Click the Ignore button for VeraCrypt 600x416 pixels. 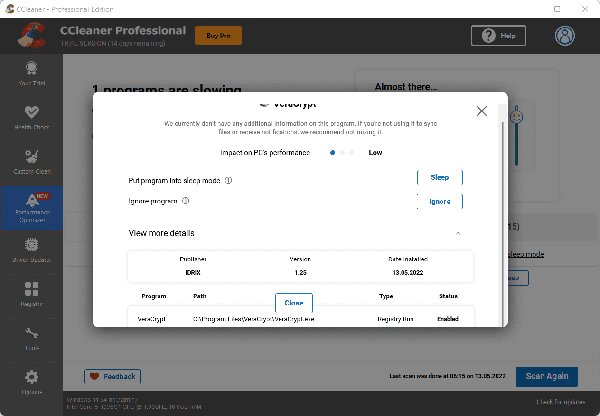[440, 201]
